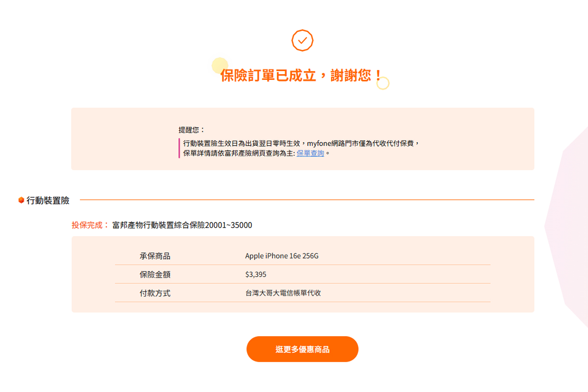Image resolution: width=588 pixels, height=392 pixels.
Task: Select plan name 富邦產物行動裝置綜合保險20001~35000
Action: pos(182,225)
